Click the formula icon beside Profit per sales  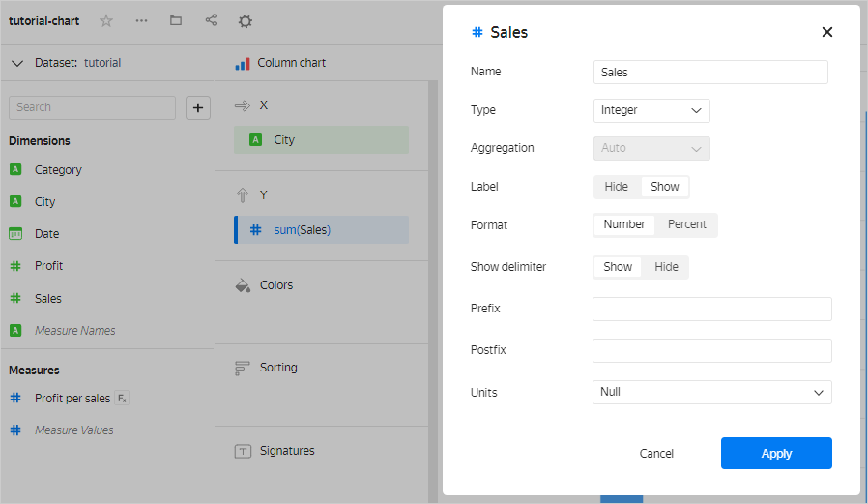(x=122, y=398)
